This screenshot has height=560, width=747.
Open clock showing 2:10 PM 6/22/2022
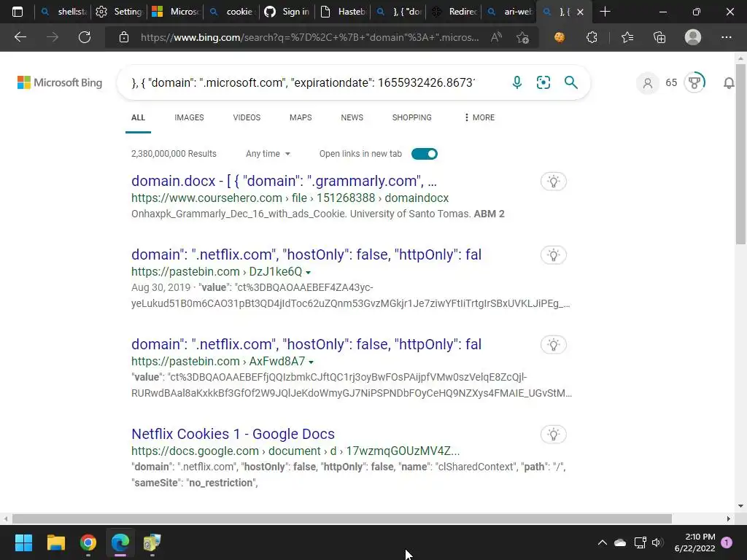[x=695, y=542]
